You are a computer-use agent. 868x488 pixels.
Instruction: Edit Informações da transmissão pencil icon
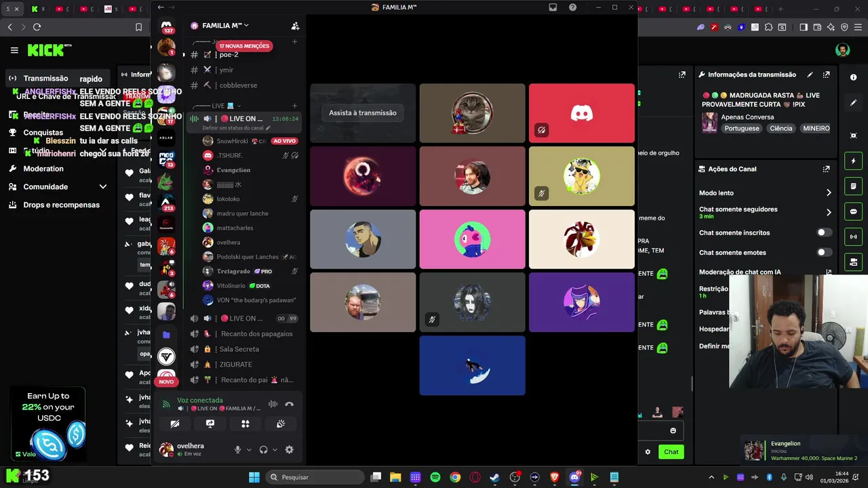pyautogui.click(x=810, y=75)
